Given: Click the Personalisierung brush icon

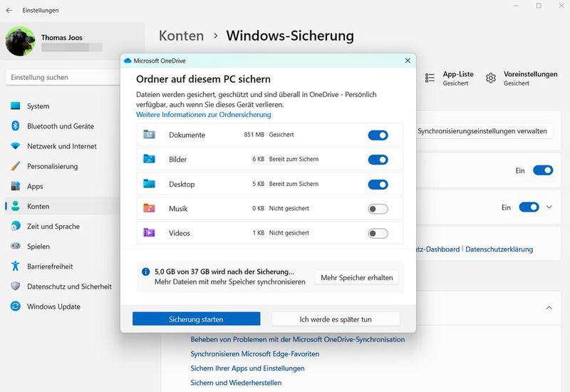Looking at the screenshot, I should 15,166.
